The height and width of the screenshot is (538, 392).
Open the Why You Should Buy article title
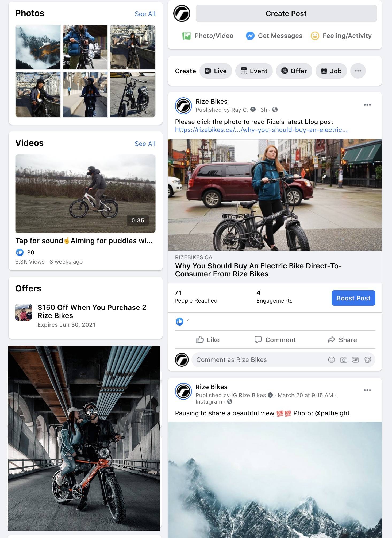[258, 270]
